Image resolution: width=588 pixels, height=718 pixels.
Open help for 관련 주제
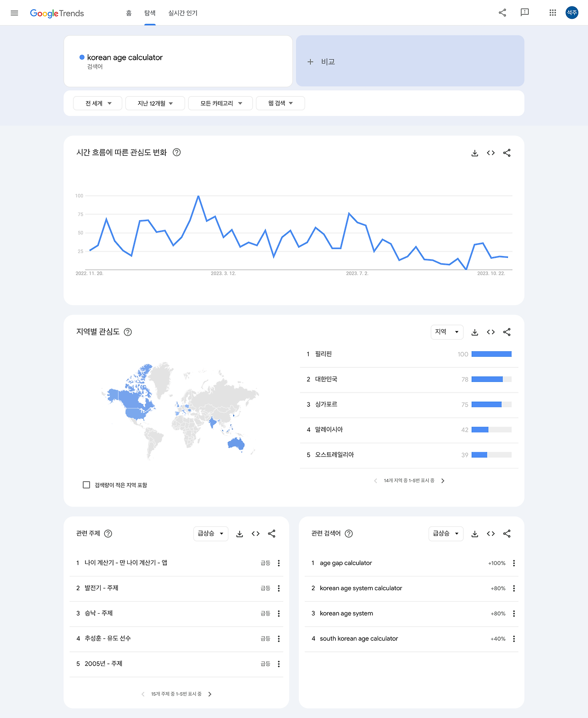coord(108,534)
